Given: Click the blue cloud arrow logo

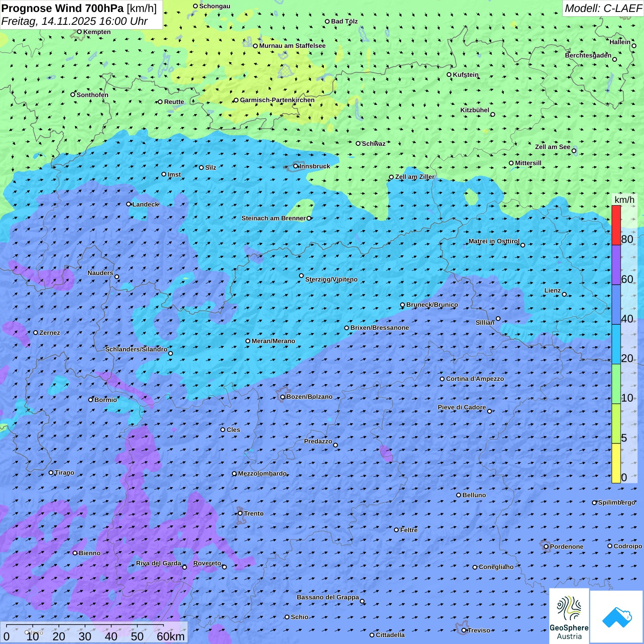Looking at the screenshot, I should pos(617,617).
